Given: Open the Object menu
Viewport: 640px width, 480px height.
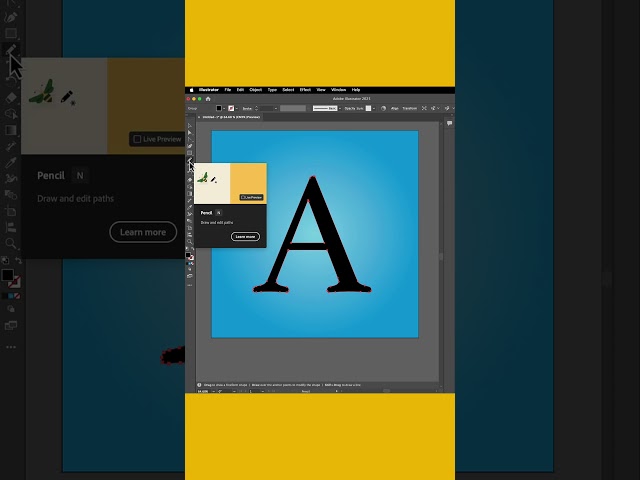Looking at the screenshot, I should point(256,90).
